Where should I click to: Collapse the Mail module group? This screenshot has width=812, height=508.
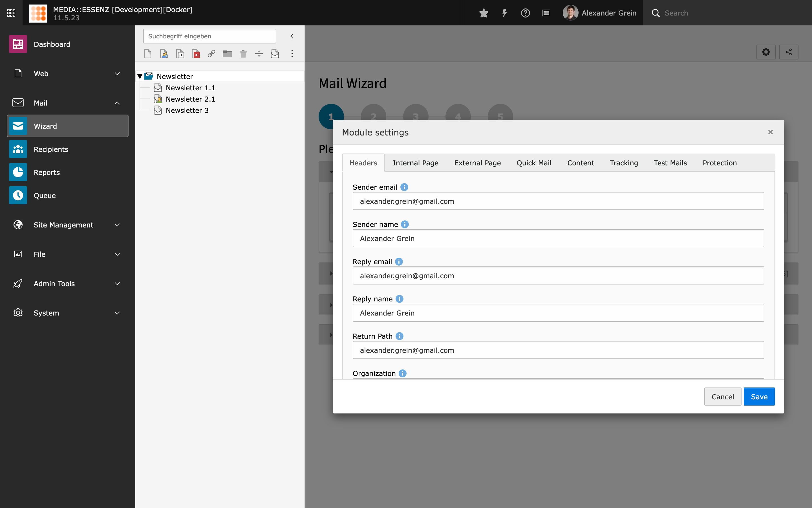pyautogui.click(x=67, y=103)
